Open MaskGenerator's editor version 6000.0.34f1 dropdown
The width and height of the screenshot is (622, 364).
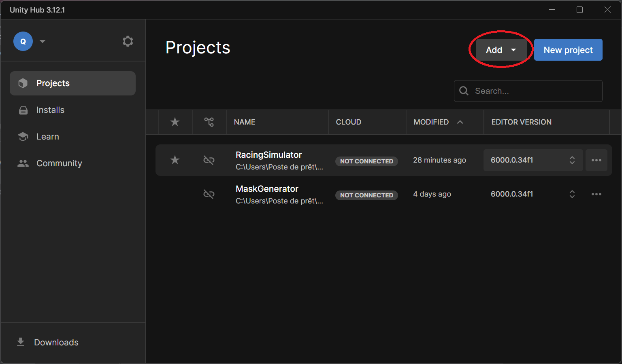pyautogui.click(x=533, y=194)
